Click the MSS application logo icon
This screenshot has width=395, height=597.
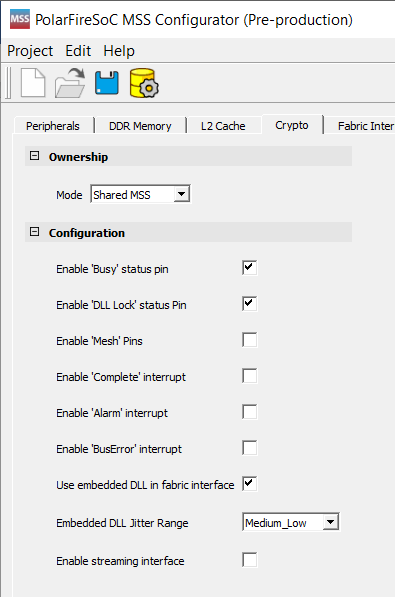(x=20, y=19)
